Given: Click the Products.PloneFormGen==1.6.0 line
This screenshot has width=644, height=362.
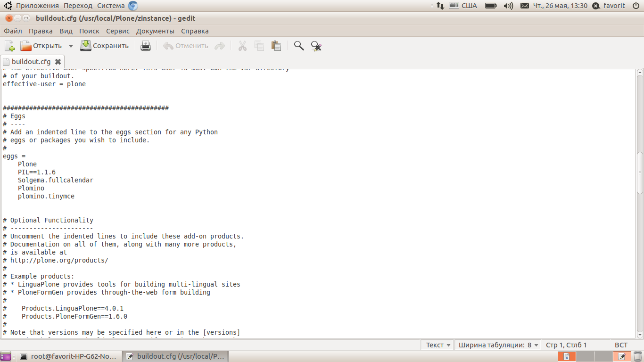Looking at the screenshot, I should 74,316.
